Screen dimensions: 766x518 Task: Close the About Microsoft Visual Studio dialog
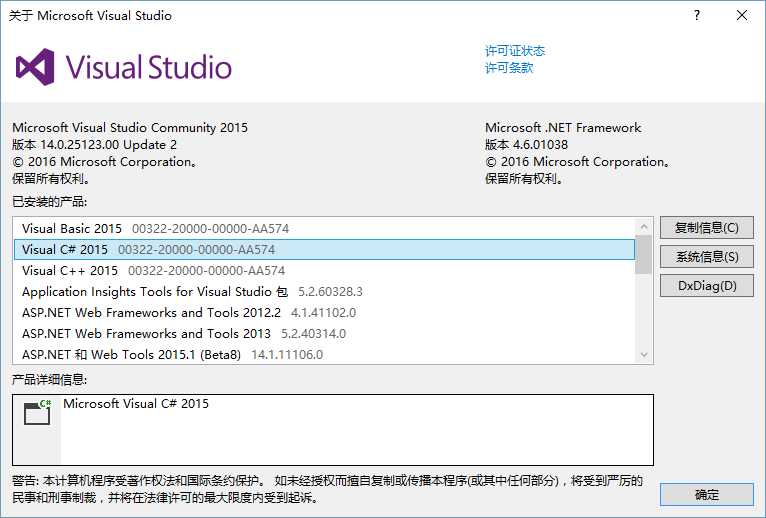click(742, 15)
